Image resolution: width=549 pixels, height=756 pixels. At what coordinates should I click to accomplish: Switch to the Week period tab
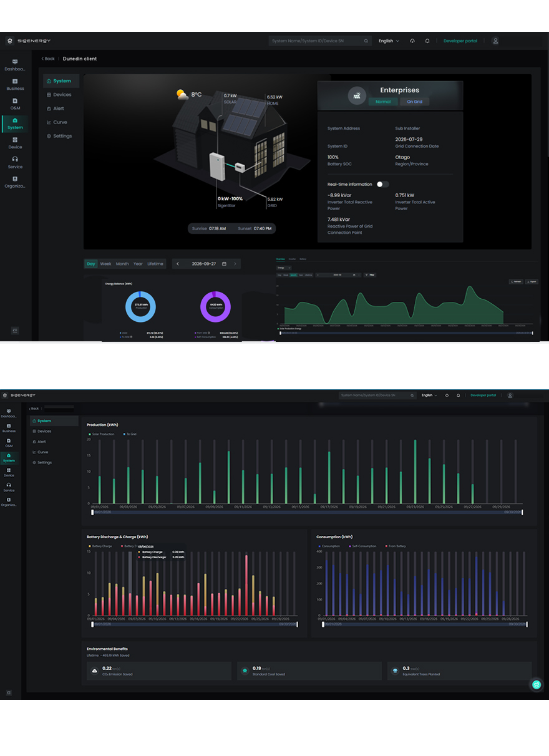point(106,264)
